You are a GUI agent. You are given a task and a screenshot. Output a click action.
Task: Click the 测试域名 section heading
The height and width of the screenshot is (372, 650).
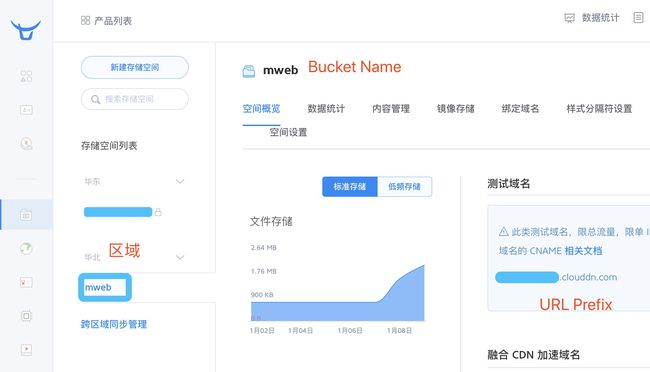click(509, 184)
